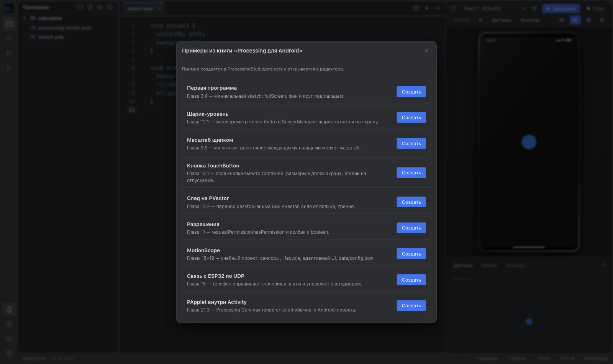Click the phone icon in the lower activity bar
This screenshot has height=364, width=613.
(9, 310)
